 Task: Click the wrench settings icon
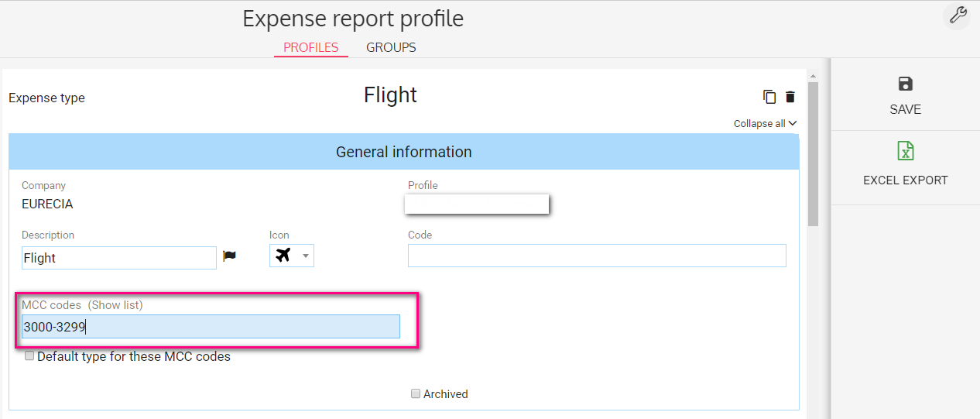pos(957,15)
